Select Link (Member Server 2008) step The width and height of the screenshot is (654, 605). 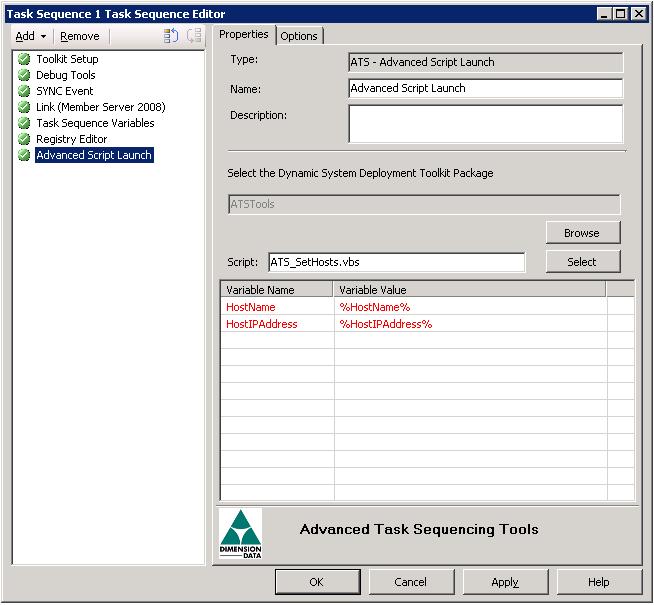pyautogui.click(x=101, y=107)
